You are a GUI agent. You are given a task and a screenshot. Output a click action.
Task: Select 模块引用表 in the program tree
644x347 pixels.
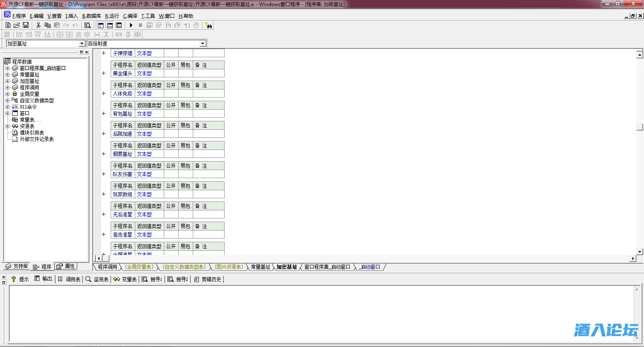coord(32,133)
